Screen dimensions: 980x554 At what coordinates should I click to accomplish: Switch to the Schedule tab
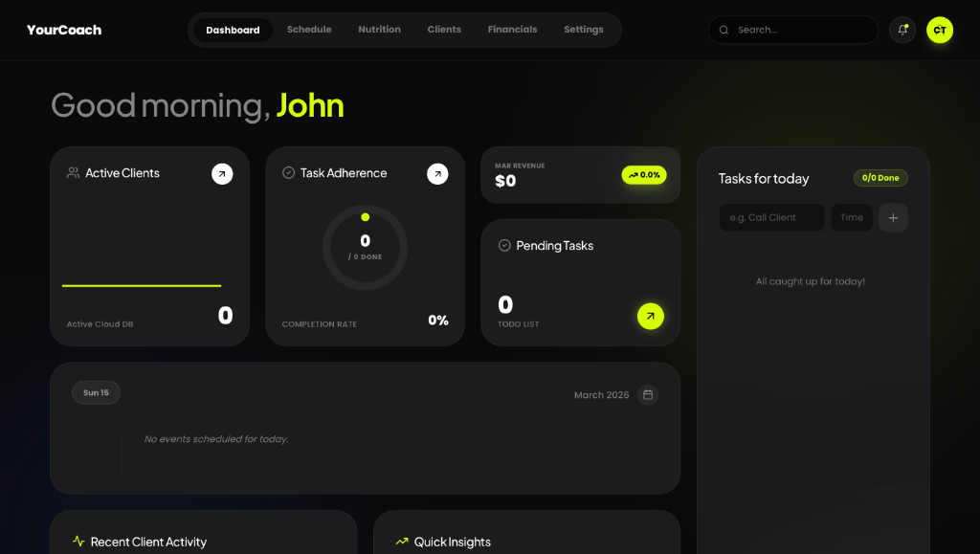(308, 29)
